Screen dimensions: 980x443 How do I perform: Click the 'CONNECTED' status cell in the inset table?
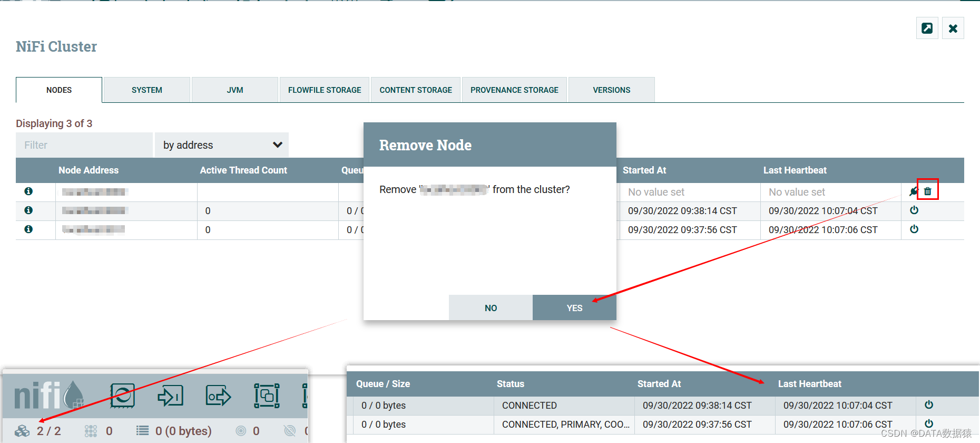point(530,406)
